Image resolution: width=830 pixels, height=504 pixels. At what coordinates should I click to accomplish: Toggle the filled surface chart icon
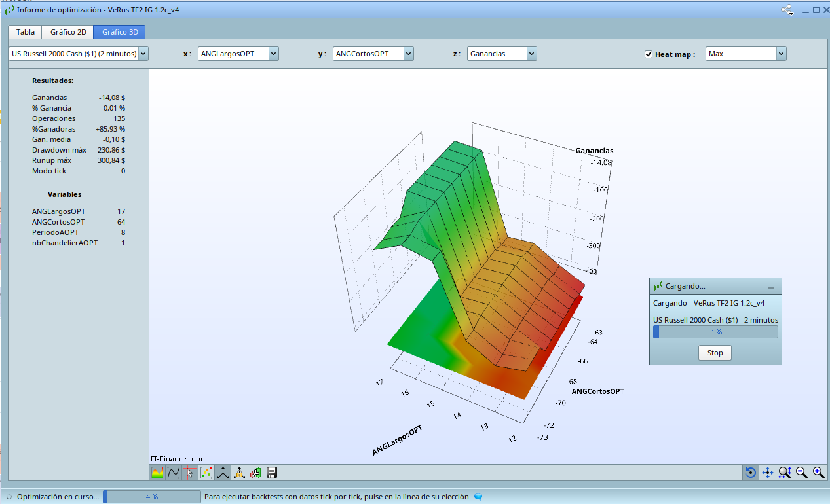click(157, 472)
